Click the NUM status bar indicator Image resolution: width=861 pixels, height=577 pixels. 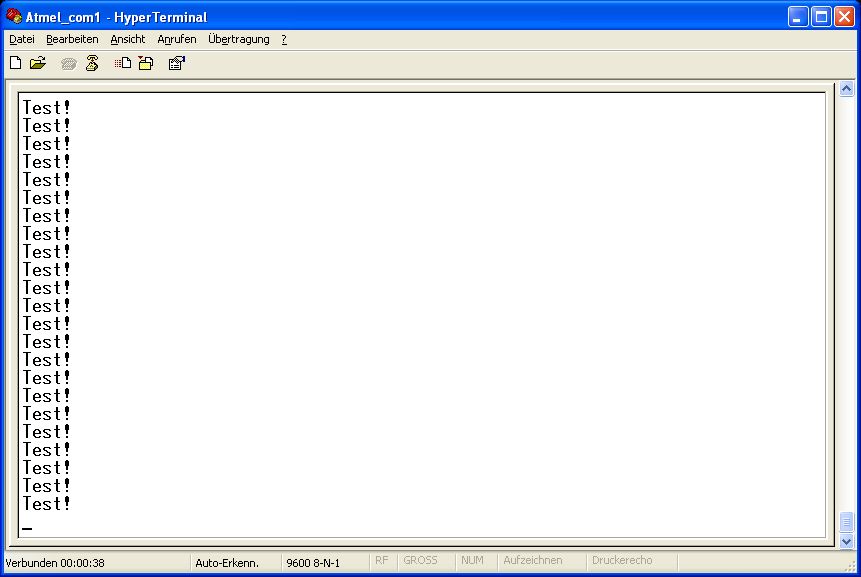coord(472,561)
